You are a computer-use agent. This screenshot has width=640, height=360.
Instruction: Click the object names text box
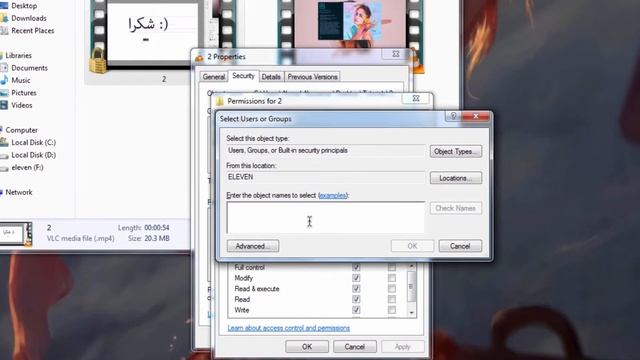(x=326, y=218)
